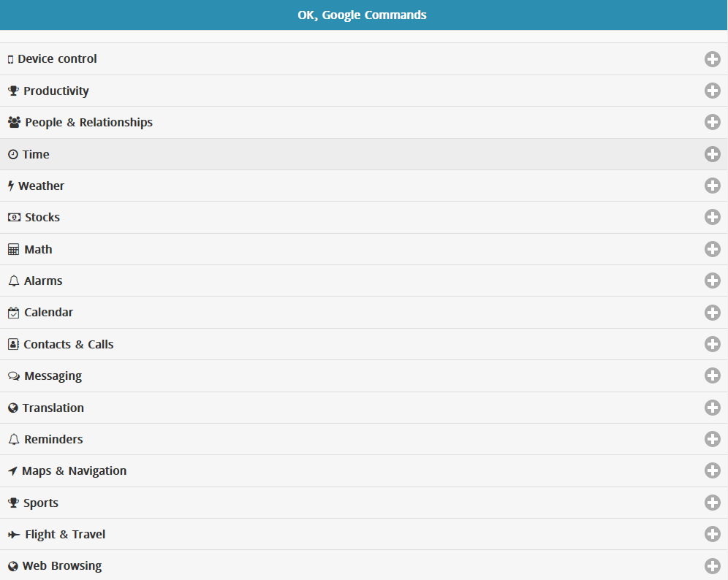This screenshot has width=728, height=580.
Task: Open the Translation category label
Action: click(x=53, y=408)
